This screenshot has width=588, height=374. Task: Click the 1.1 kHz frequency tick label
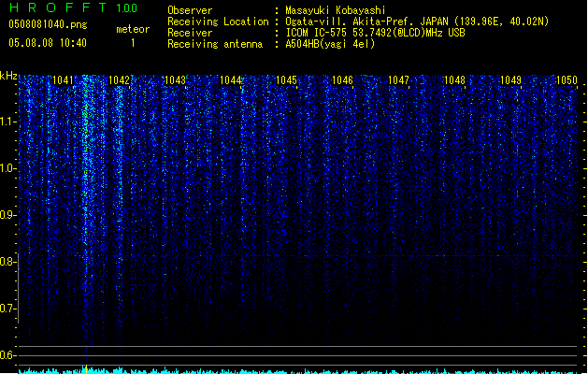[x=7, y=122]
